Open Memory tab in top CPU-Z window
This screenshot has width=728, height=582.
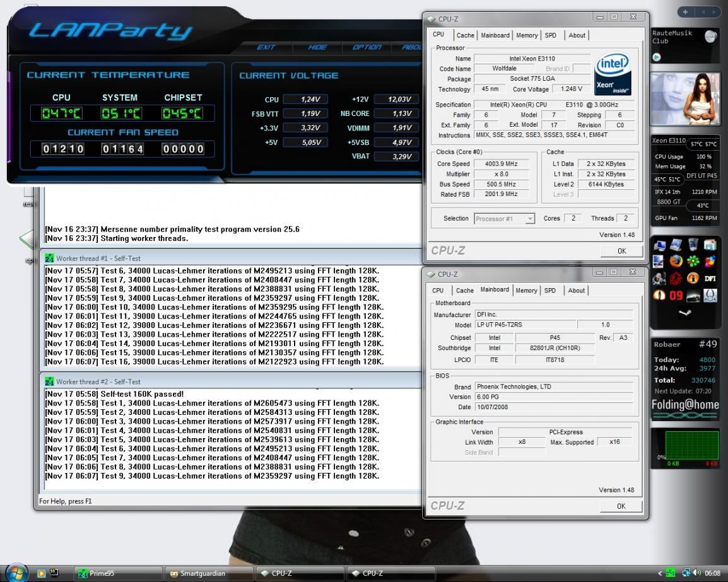pyautogui.click(x=527, y=35)
